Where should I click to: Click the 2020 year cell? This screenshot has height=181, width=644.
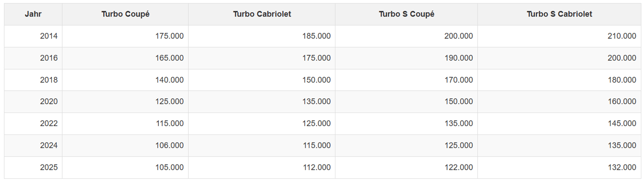point(34,102)
